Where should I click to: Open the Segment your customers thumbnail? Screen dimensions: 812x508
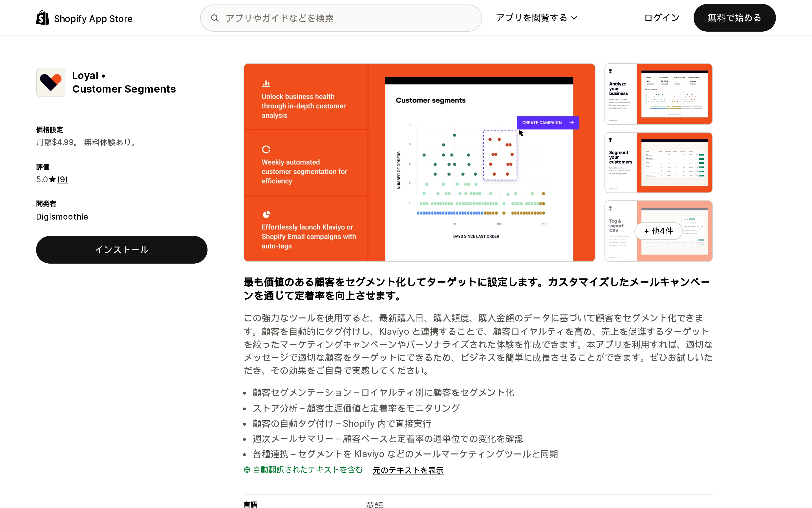pos(658,163)
